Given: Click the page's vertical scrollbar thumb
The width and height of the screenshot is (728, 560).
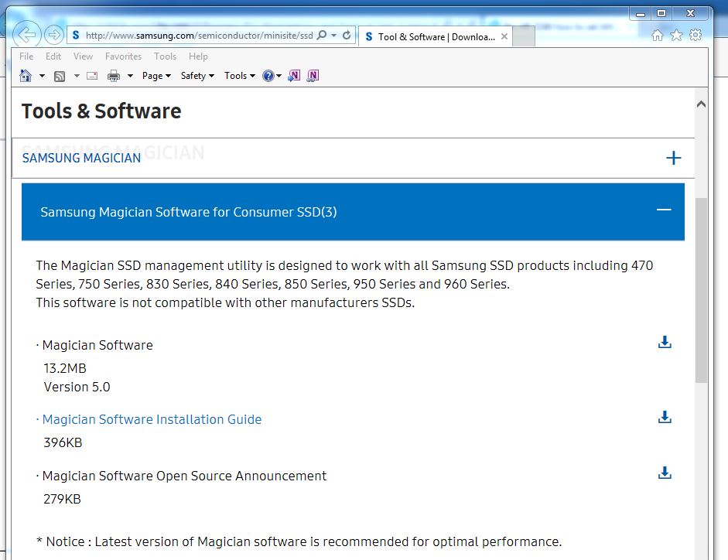Looking at the screenshot, I should 701,290.
